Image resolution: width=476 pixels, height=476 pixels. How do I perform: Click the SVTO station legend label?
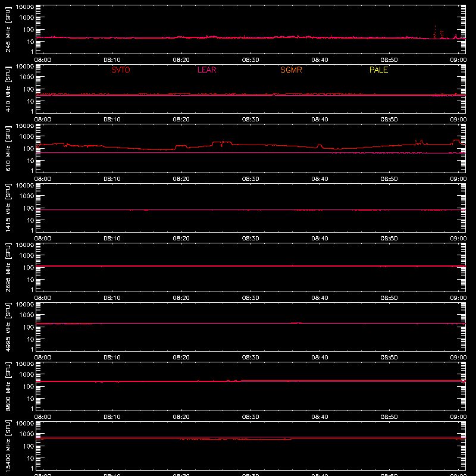(121, 70)
